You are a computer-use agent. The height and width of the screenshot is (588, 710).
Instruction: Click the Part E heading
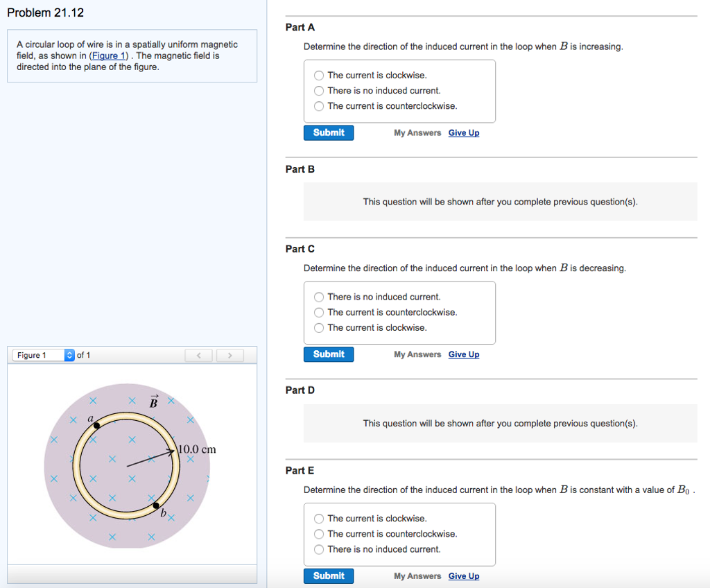point(300,471)
